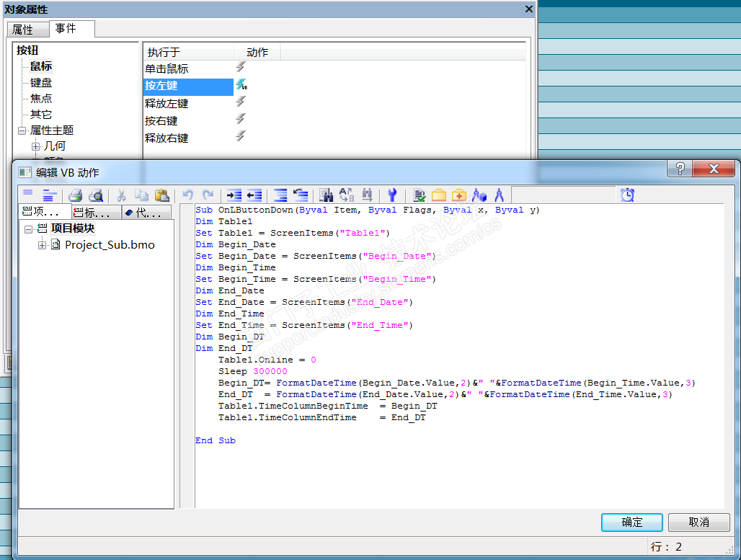
Task: Click the decrease indent toolbar icon
Action: pos(254,195)
